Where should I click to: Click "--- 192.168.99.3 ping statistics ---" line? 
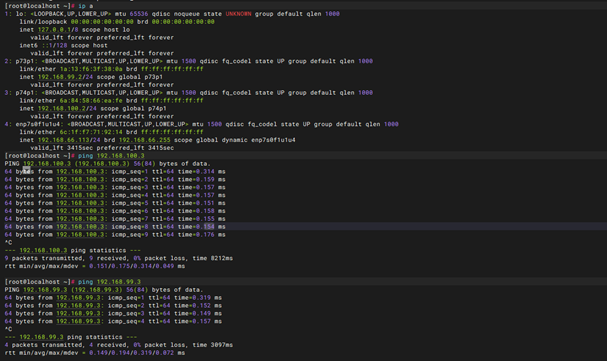pyautogui.click(x=71, y=337)
